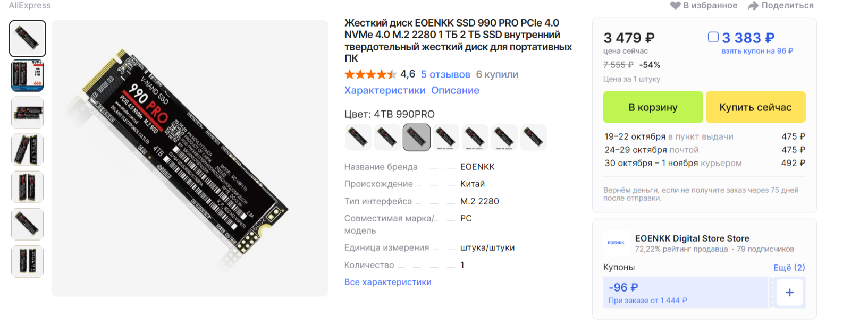This screenshot has width=868, height=334.
Task: View the third product thumbnail image
Action: (x=28, y=113)
